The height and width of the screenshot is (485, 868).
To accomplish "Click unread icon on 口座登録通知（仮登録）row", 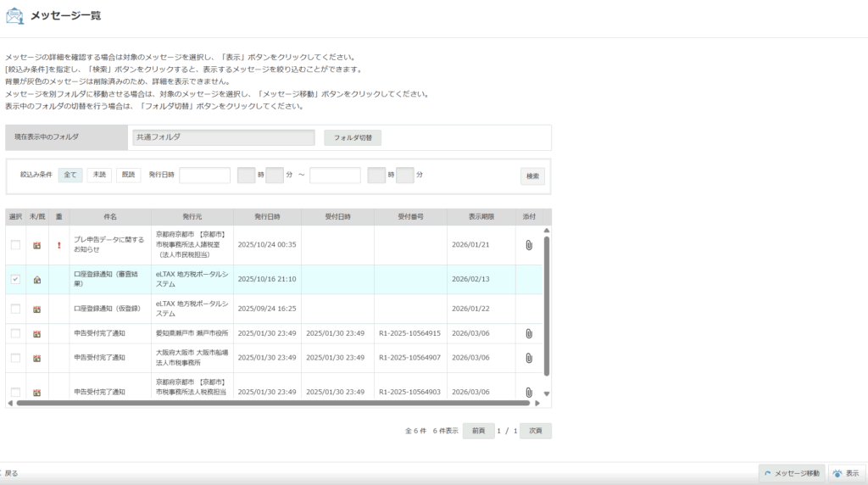I will tap(37, 309).
